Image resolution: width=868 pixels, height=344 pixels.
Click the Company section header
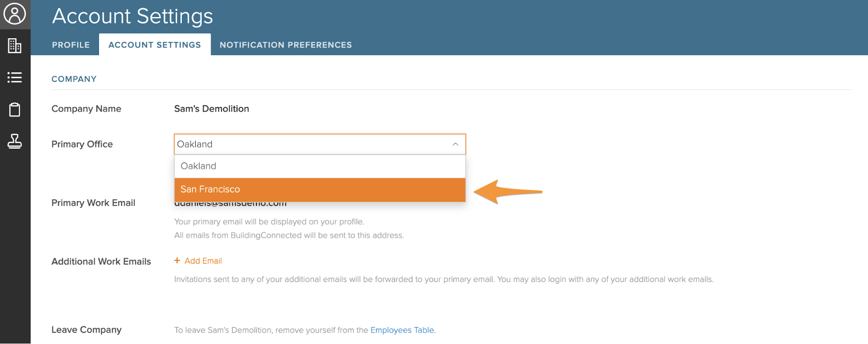(74, 79)
